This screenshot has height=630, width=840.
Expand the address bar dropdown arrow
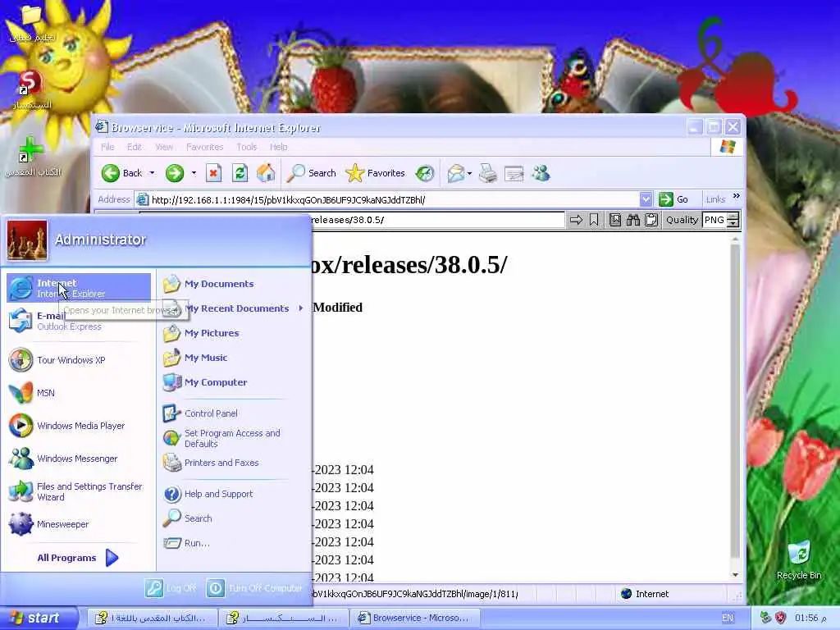tap(646, 200)
